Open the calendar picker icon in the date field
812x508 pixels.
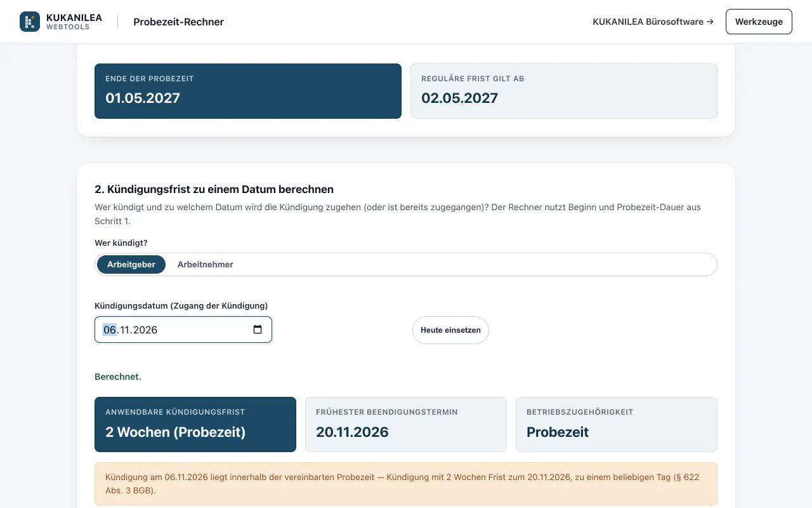[x=258, y=330]
